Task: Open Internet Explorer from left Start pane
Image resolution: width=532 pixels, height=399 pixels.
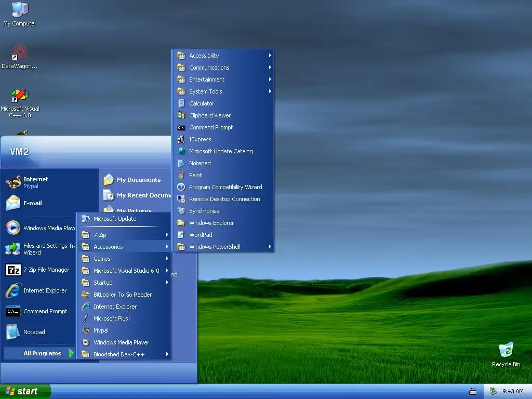Action: coord(39,290)
